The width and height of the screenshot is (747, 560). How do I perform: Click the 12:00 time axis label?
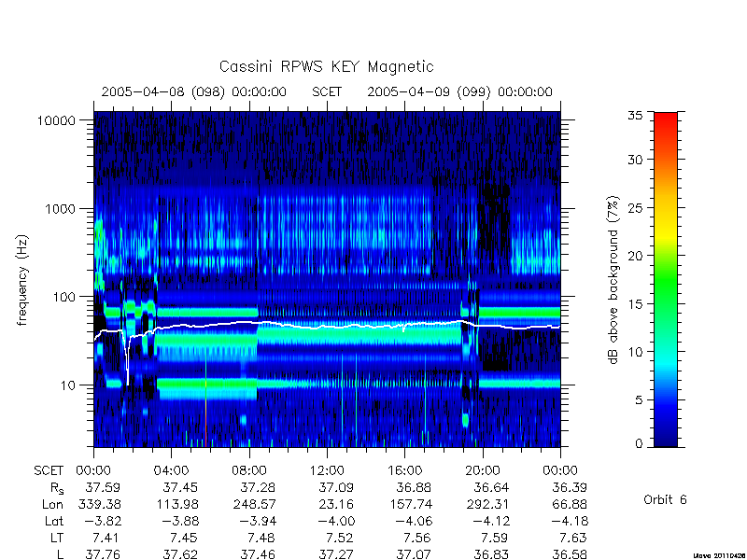click(327, 471)
